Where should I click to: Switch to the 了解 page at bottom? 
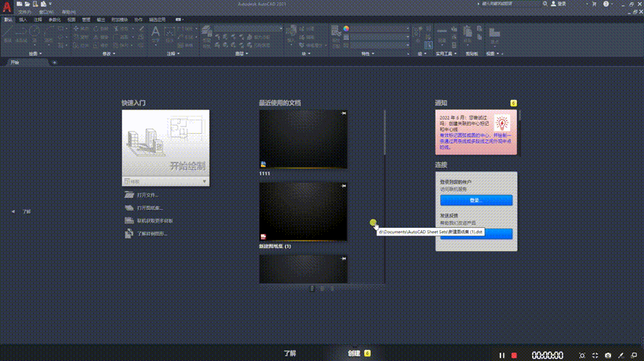(290, 353)
